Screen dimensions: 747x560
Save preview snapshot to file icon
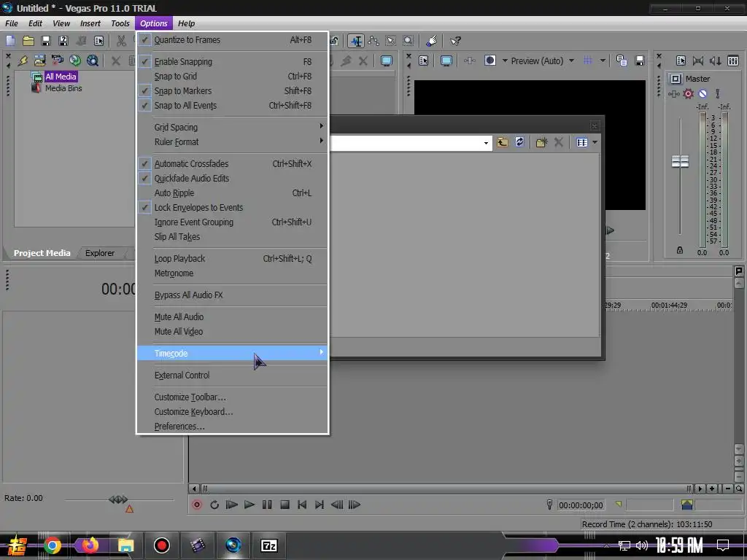point(639,61)
